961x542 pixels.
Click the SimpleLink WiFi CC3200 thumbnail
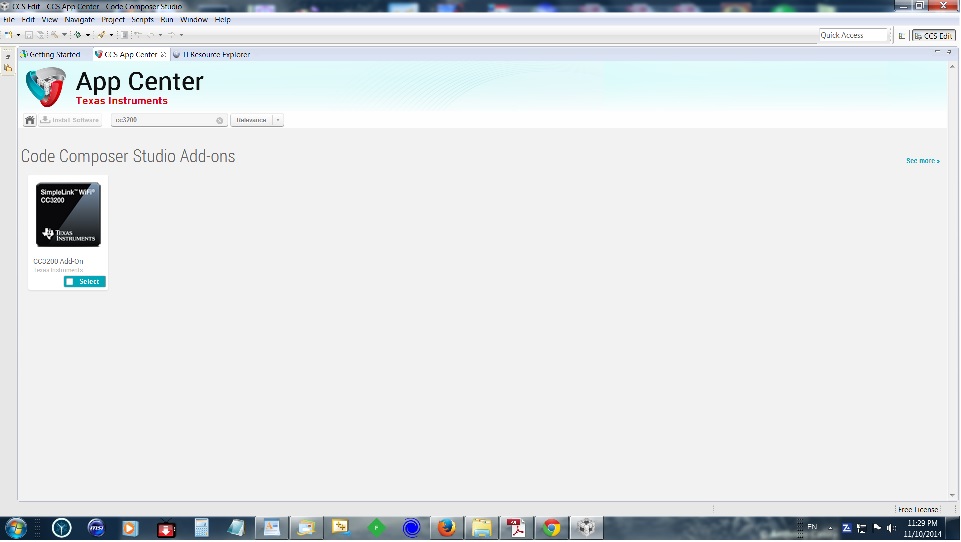pos(68,215)
